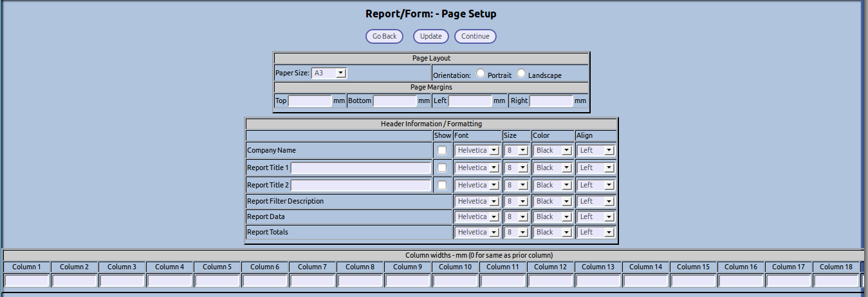The width and height of the screenshot is (868, 297).
Task: Click the Column 10 width input
Action: [456, 281]
